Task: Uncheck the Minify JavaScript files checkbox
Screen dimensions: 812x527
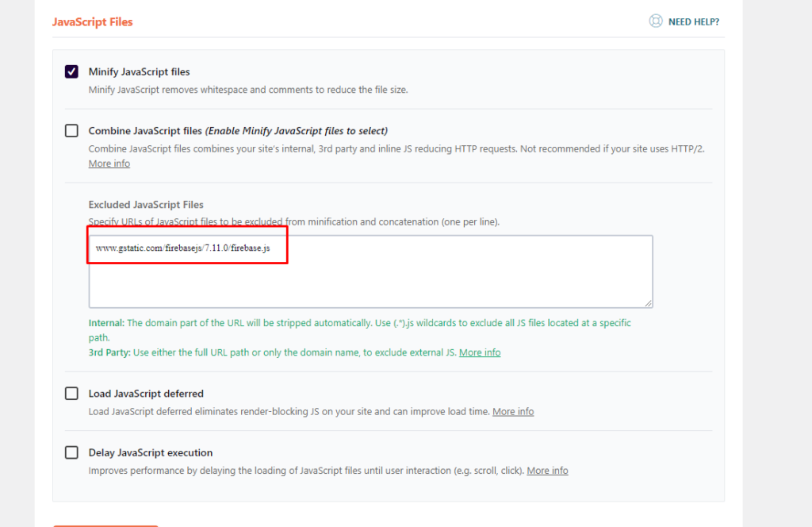Action: [x=71, y=71]
